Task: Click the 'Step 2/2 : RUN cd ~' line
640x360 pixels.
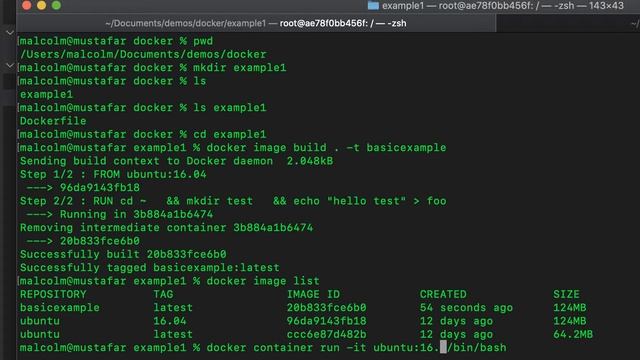Action: pyautogui.click(x=233, y=201)
